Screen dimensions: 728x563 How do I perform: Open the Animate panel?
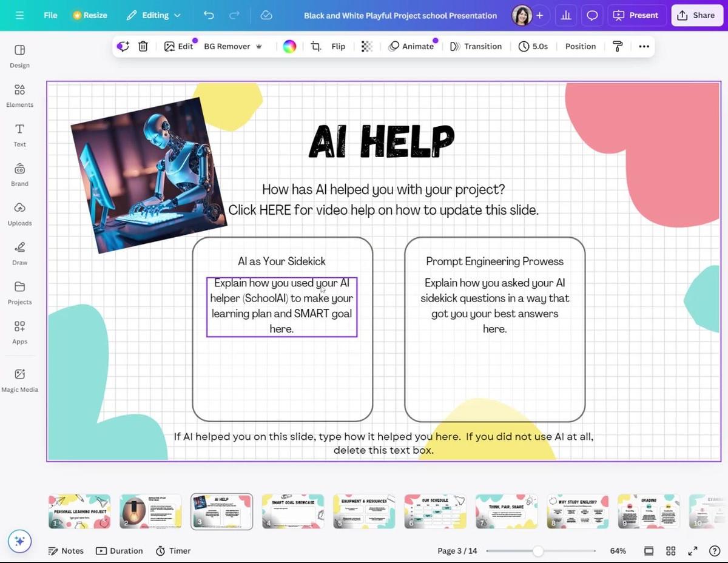tap(412, 46)
